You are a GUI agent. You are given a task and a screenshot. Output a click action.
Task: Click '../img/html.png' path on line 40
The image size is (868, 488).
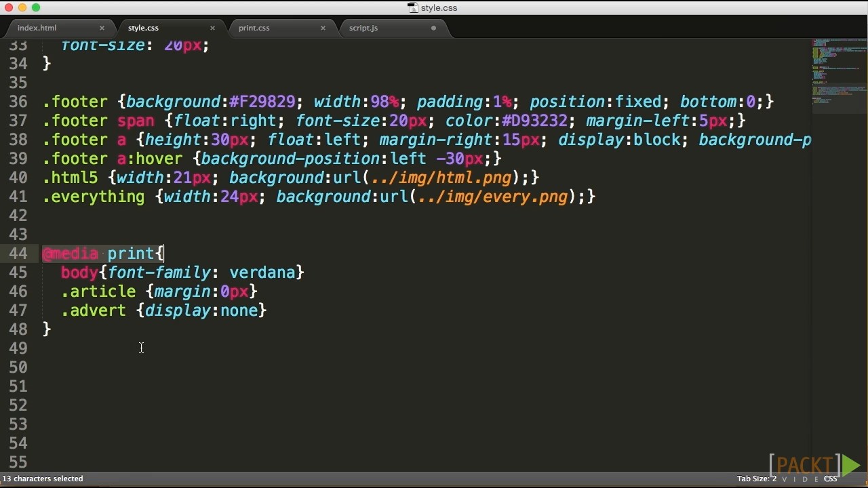click(441, 178)
